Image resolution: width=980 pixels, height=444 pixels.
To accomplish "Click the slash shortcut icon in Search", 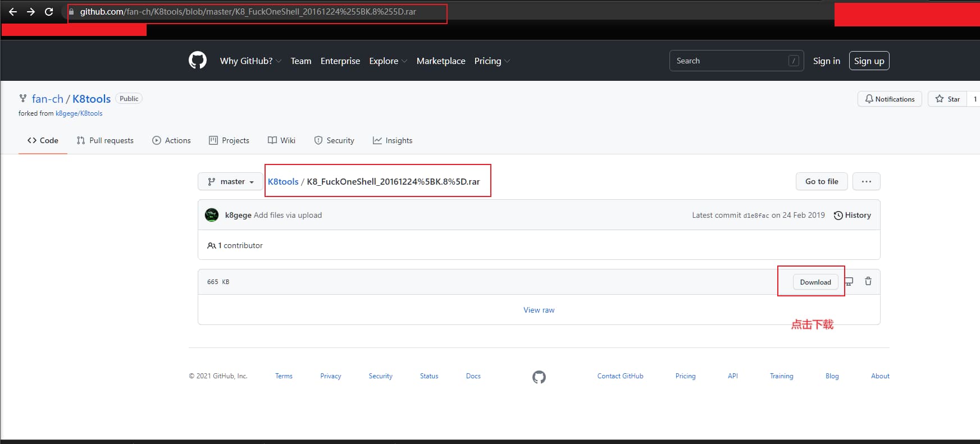I will point(794,61).
